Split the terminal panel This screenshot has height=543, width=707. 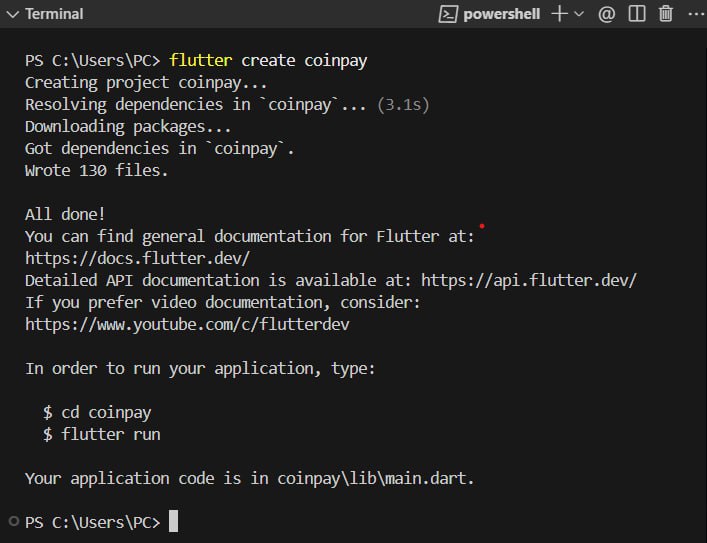coord(637,14)
